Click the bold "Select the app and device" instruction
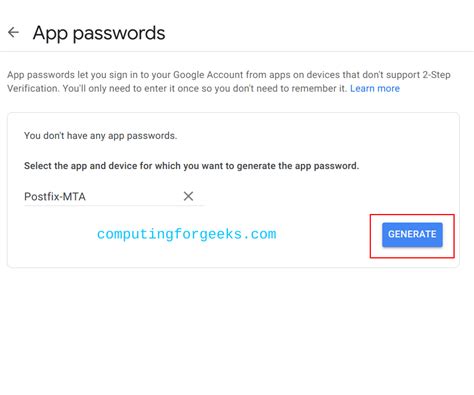Viewport: 474px width, 395px height. coord(191,166)
